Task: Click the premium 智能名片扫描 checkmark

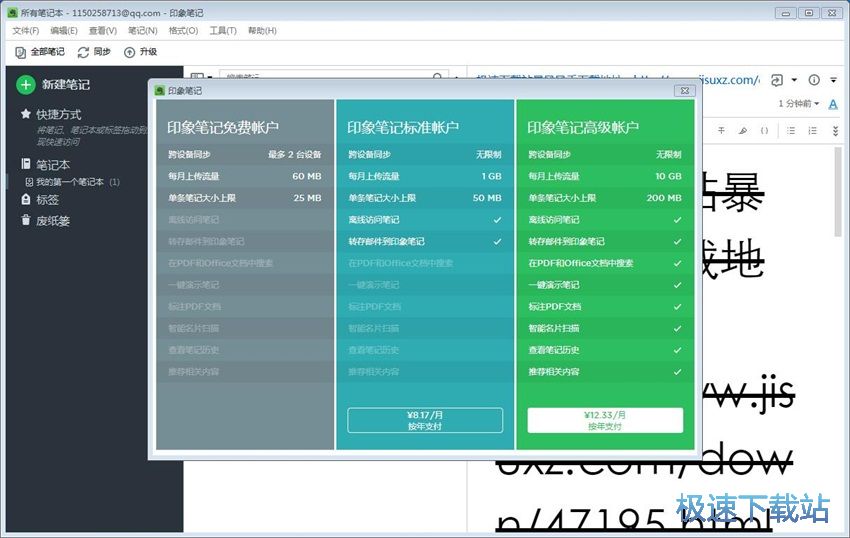Action: pos(677,328)
